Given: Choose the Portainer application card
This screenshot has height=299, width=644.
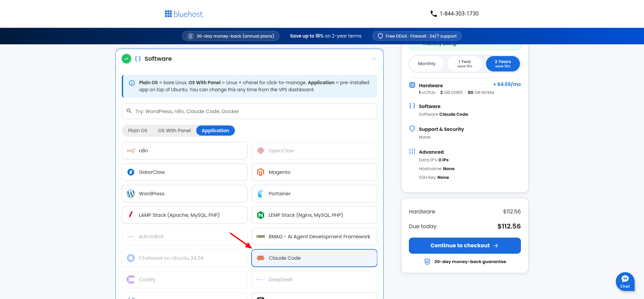Looking at the screenshot, I should (x=314, y=194).
